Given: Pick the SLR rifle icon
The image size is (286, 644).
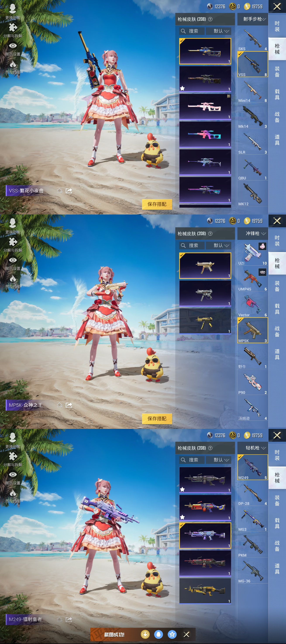Looking at the screenshot, I should (x=253, y=142).
